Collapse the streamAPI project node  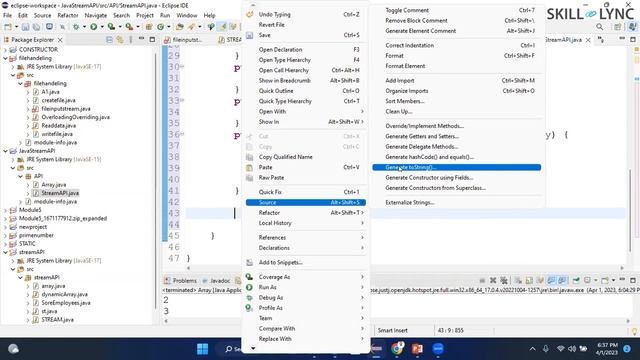[x=5, y=252]
